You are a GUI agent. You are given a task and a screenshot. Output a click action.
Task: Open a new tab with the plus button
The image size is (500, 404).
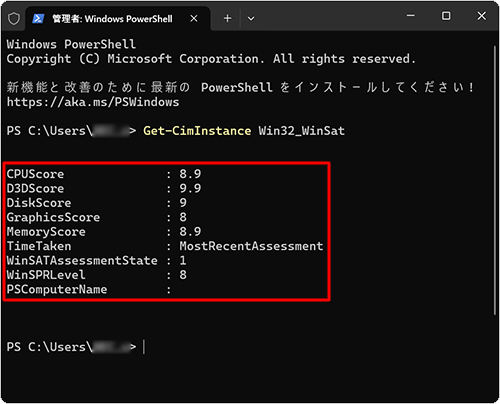[x=227, y=18]
